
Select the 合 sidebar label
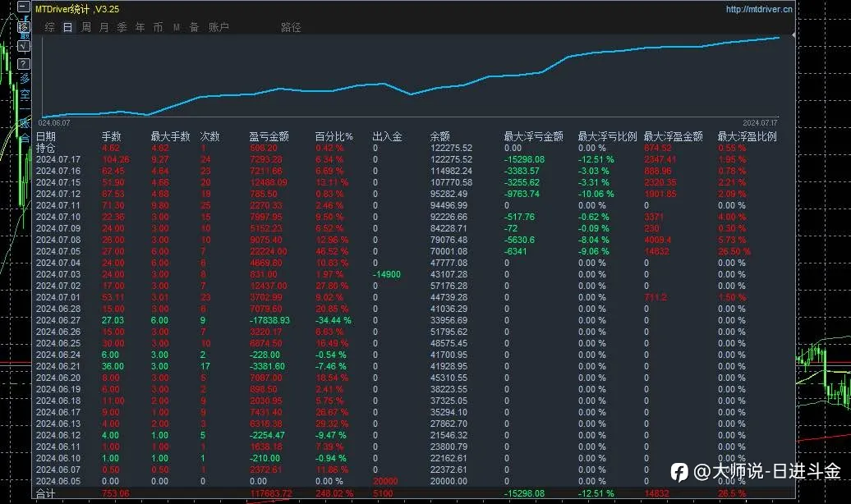25,139
